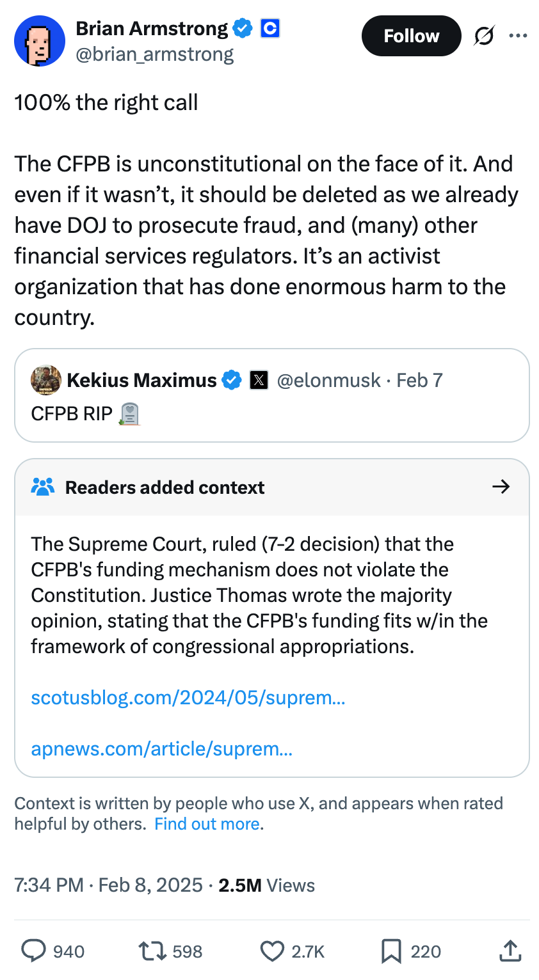Toggle repost on this post
The image size is (539, 980).
151,951
